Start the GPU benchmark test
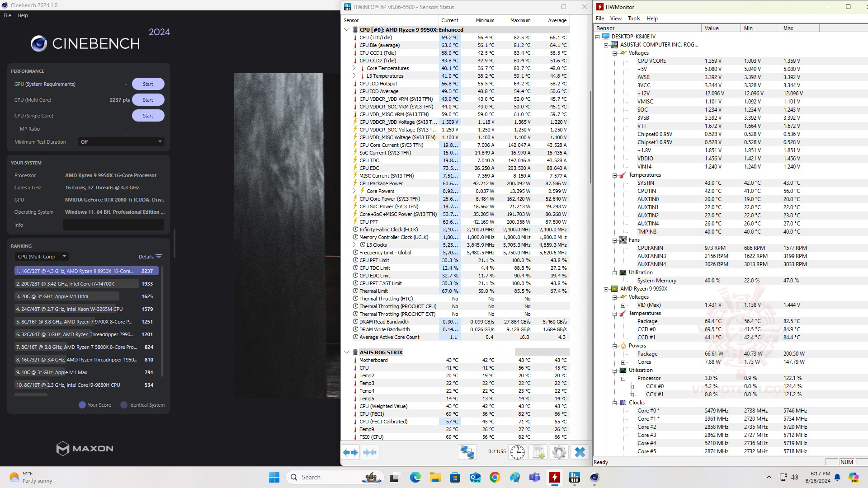The width and height of the screenshot is (868, 488). 148,84
